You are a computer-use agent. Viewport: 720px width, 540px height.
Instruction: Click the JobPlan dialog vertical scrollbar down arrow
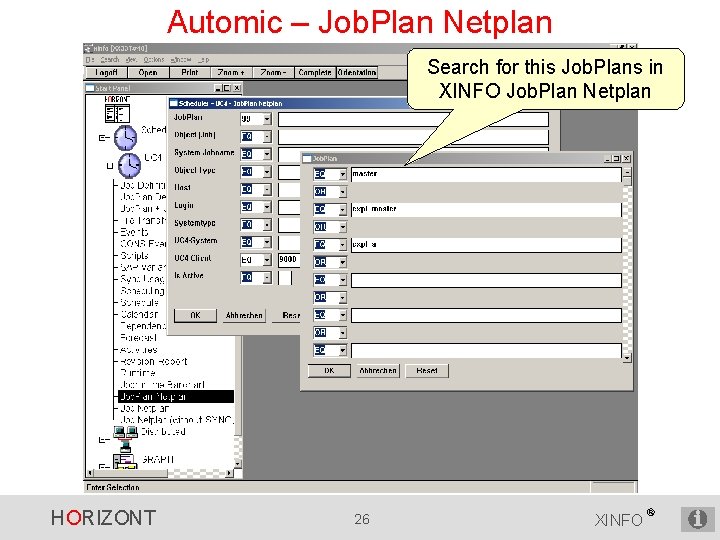coord(627,357)
